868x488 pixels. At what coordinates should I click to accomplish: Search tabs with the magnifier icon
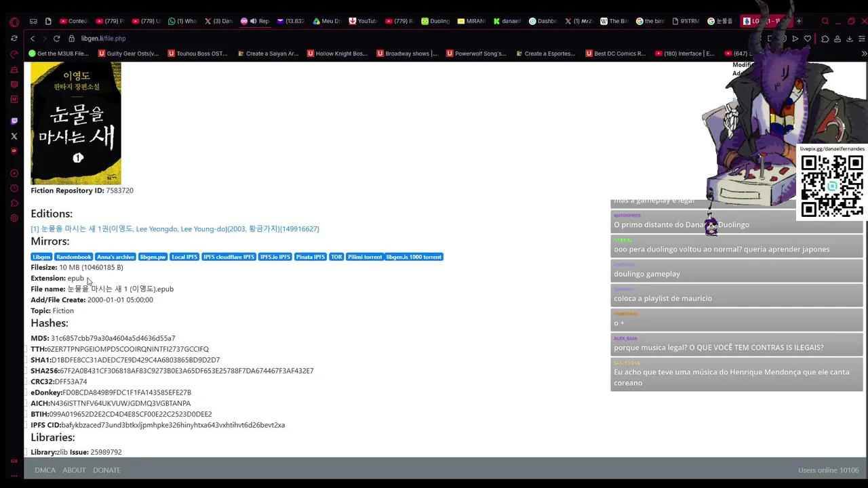click(x=825, y=21)
